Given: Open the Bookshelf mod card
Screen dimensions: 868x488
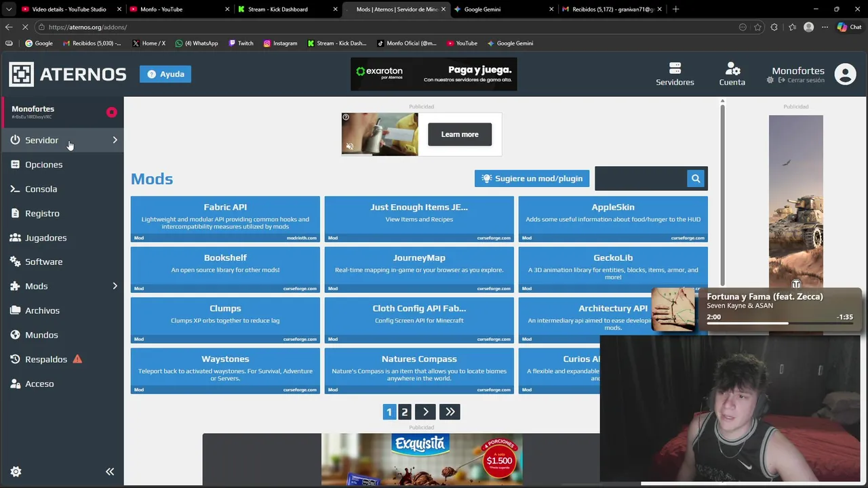Looking at the screenshot, I should (225, 270).
